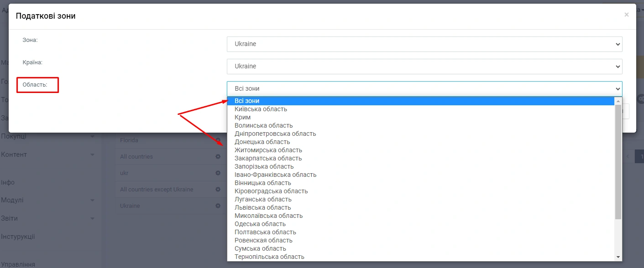Click scroll-down arrow of region list
The height and width of the screenshot is (268, 644).
click(618, 257)
